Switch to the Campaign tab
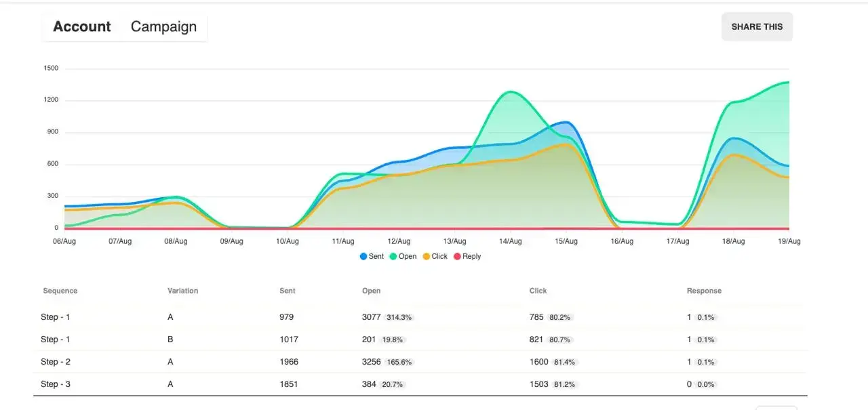Viewport: 868px width, 410px height. tap(163, 26)
